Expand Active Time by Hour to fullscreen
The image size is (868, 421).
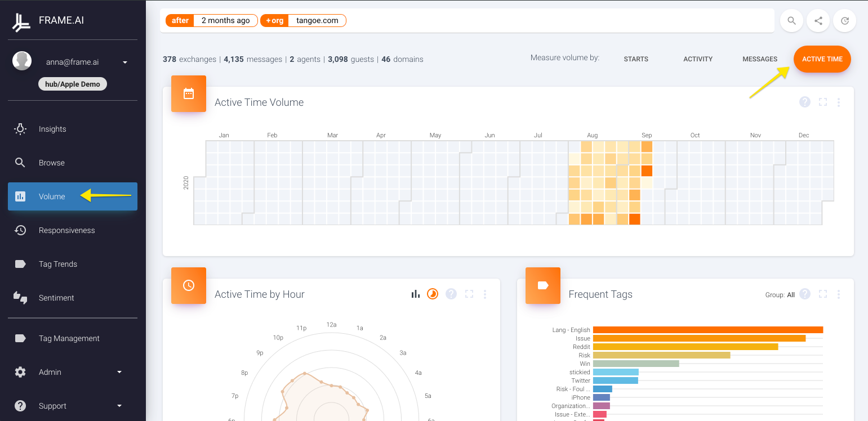tap(469, 294)
